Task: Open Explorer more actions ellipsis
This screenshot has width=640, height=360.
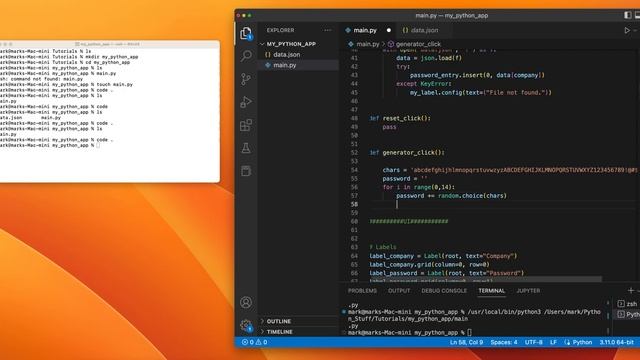Action: (x=328, y=30)
